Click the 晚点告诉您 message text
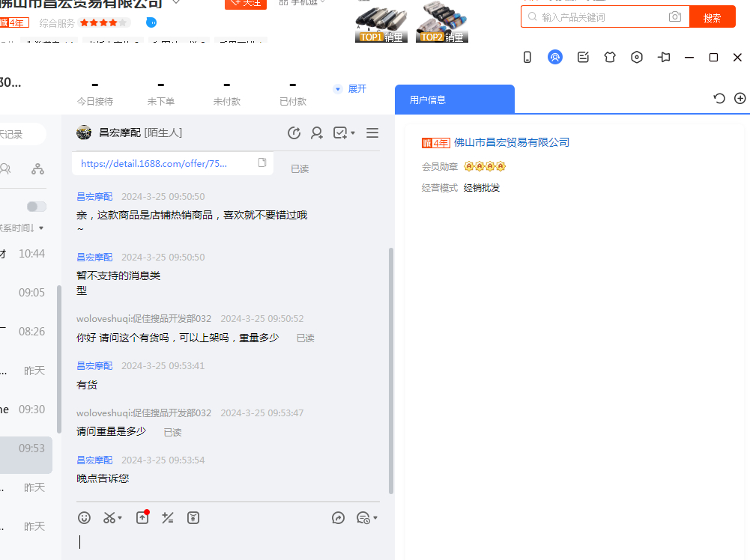750x560 pixels. pyautogui.click(x=103, y=479)
